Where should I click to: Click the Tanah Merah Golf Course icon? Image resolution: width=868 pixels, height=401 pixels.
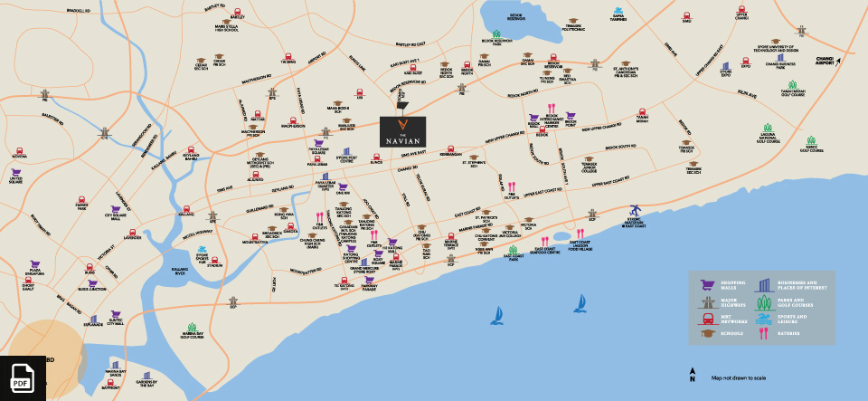[792, 85]
